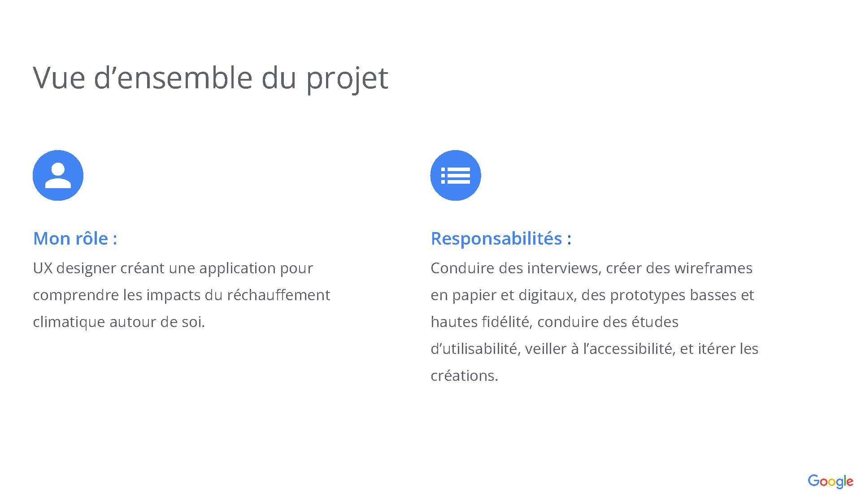
Task: Click the line 'comprendre les impacts du réchauffement'
Action: pyautogui.click(x=181, y=295)
